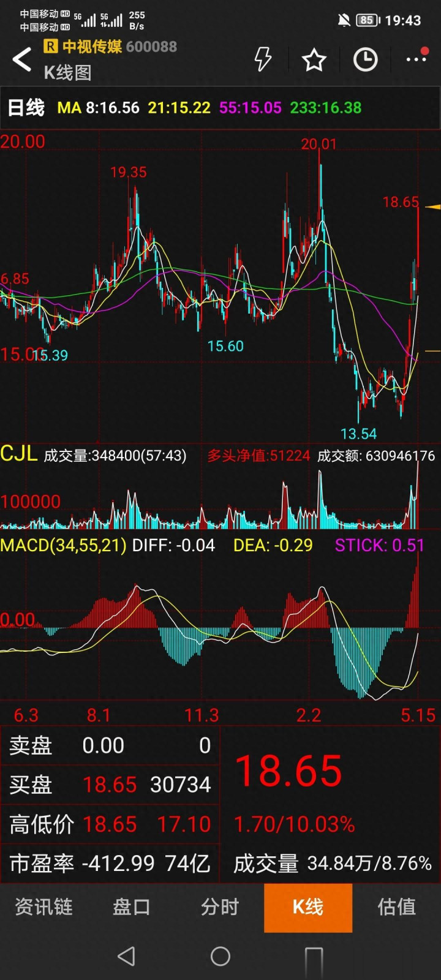Tap the muted notification bell icon
441x980 pixels.
[344, 20]
